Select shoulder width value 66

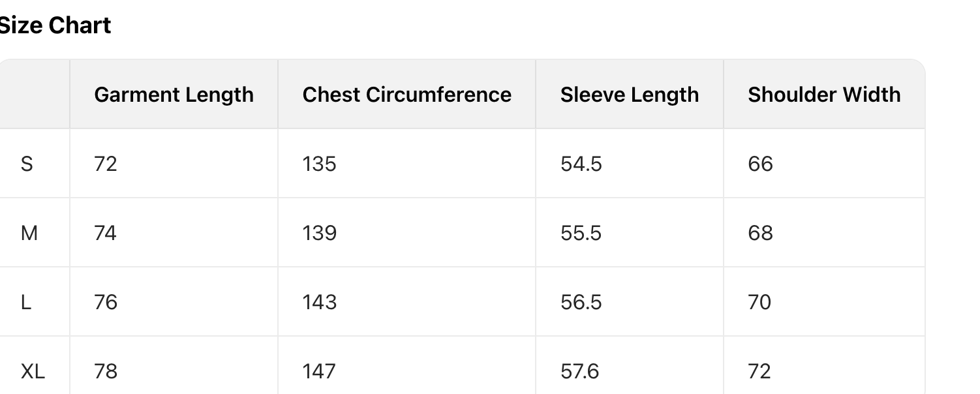pyautogui.click(x=760, y=164)
